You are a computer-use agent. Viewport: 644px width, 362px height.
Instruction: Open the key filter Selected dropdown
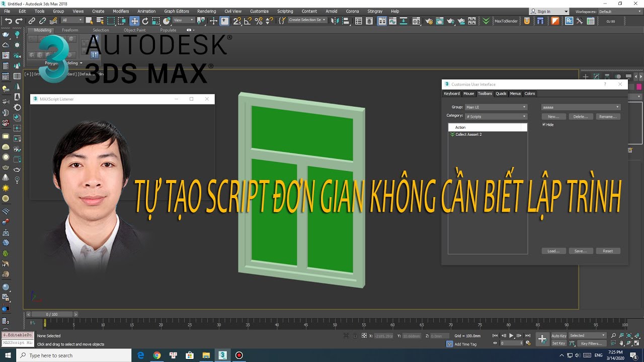pyautogui.click(x=587, y=335)
